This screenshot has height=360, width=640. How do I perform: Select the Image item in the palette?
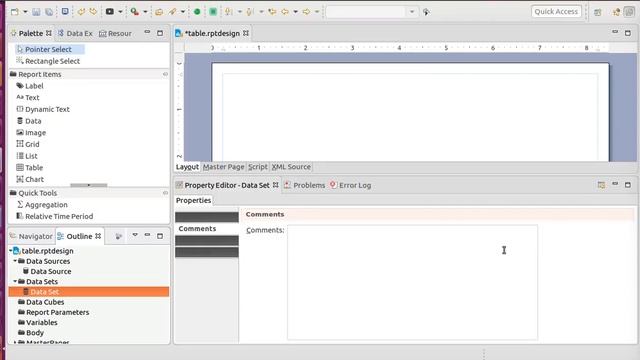tap(31, 133)
